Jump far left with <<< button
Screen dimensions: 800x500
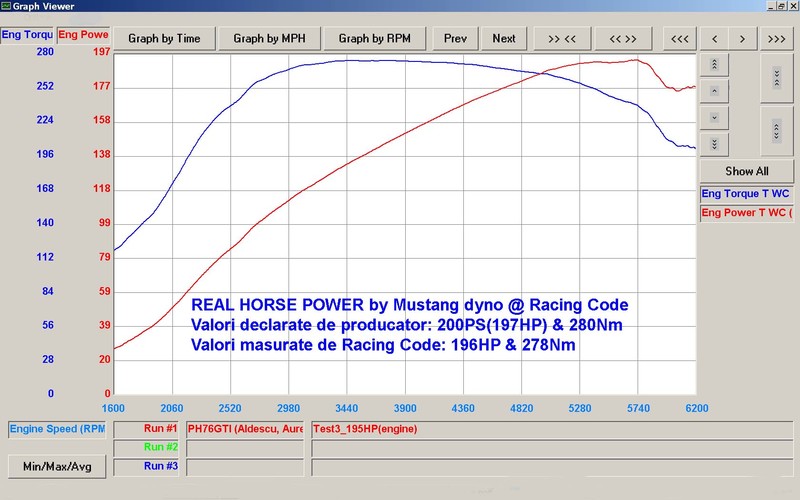(680, 38)
